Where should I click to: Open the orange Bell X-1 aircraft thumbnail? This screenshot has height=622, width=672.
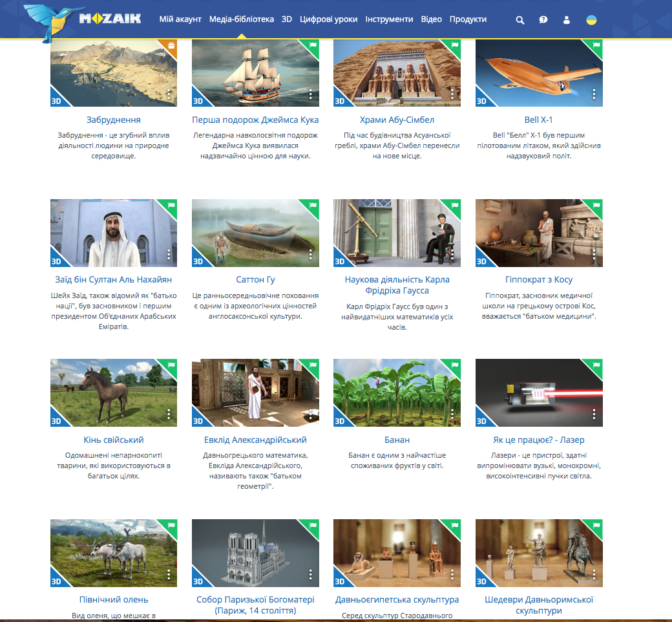[x=539, y=73]
